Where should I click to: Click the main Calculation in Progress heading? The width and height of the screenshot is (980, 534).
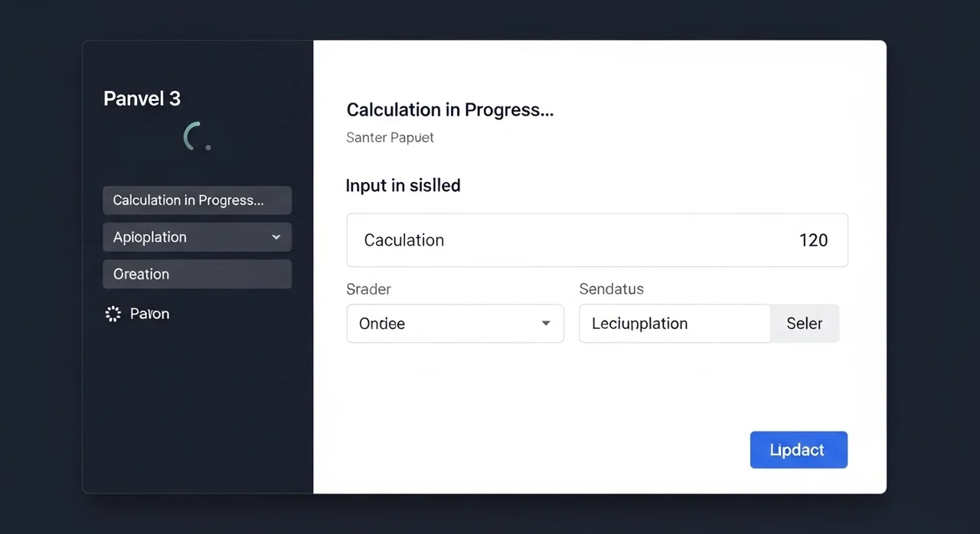click(449, 109)
